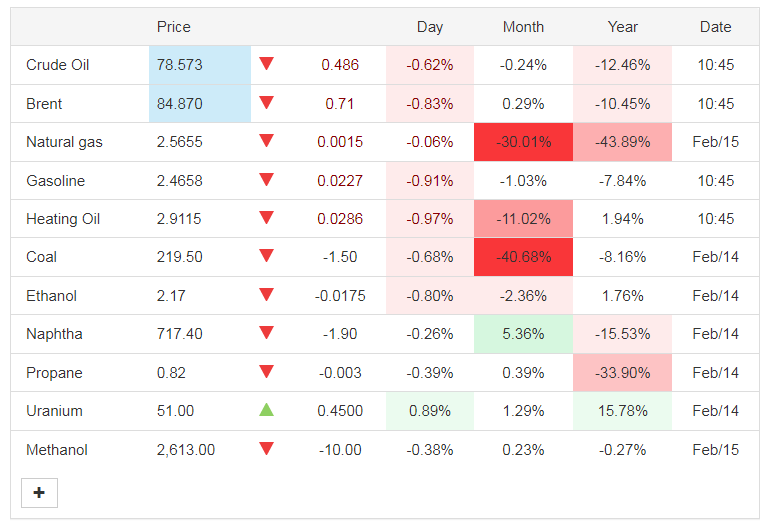This screenshot has height=527, width=766.
Task: Click the red down arrow in Natural gas row
Action: click(266, 141)
